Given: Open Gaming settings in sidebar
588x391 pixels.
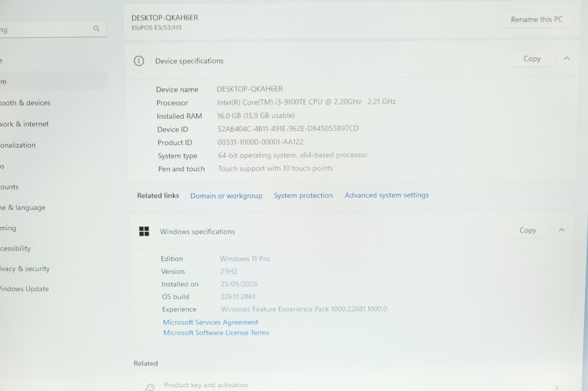Looking at the screenshot, I should 8,228.
